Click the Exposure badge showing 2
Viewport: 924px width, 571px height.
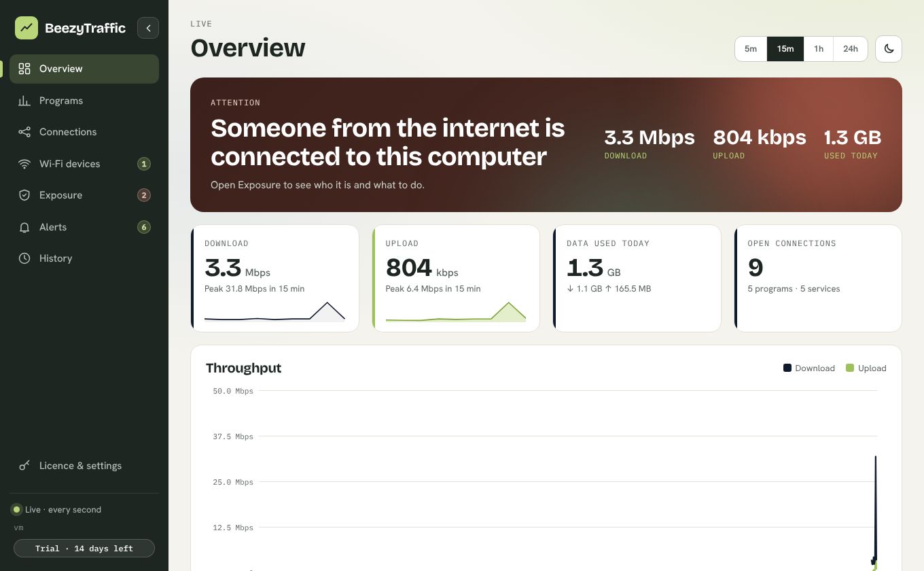[x=143, y=195]
